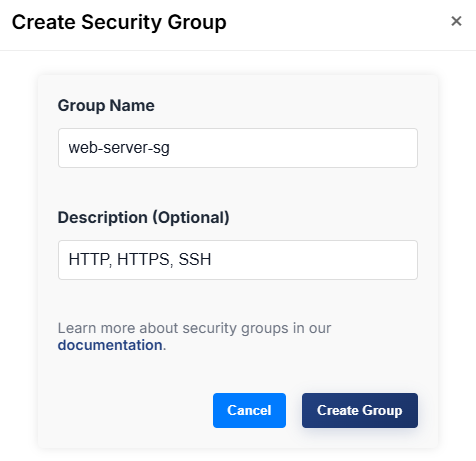Focus the Description (Optional) field
This screenshot has width=476, height=461.
[x=238, y=260]
